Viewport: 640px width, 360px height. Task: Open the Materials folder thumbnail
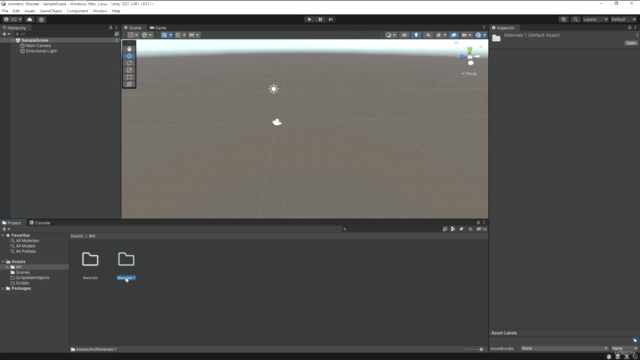(90, 259)
